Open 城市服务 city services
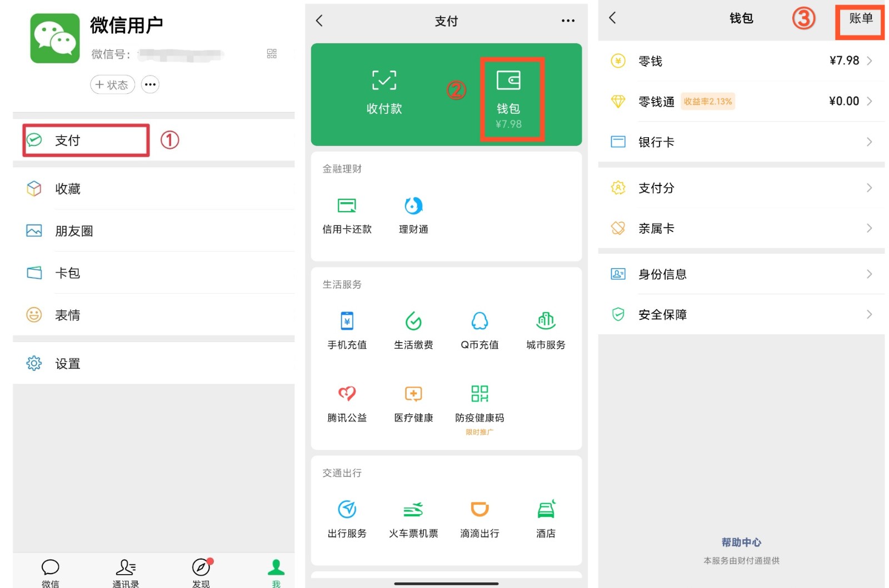The height and width of the screenshot is (588, 889). coord(546,331)
